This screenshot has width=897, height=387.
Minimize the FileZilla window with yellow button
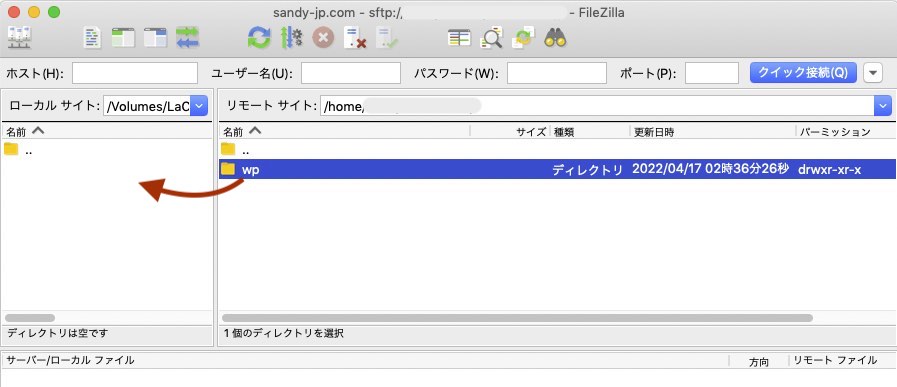(x=34, y=12)
